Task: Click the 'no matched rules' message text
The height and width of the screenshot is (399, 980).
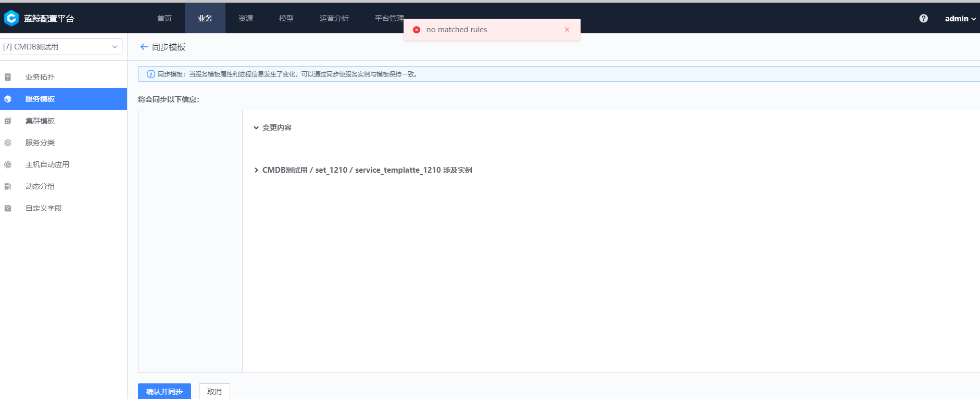Action: point(457,30)
